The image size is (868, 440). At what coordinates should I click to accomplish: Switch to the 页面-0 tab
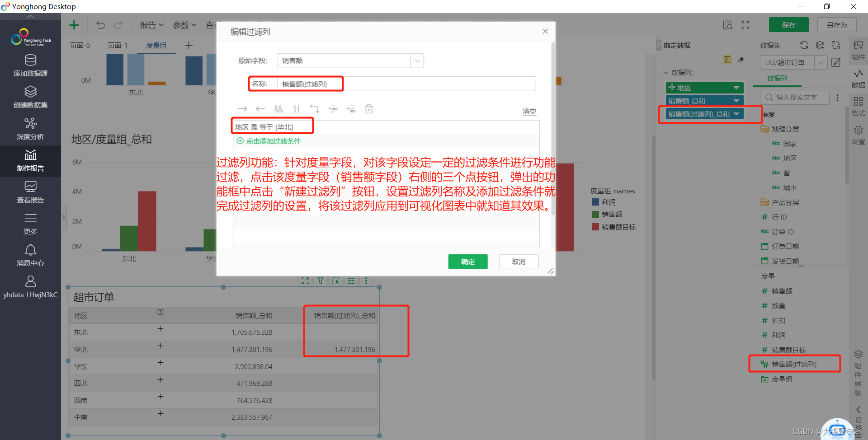point(80,45)
